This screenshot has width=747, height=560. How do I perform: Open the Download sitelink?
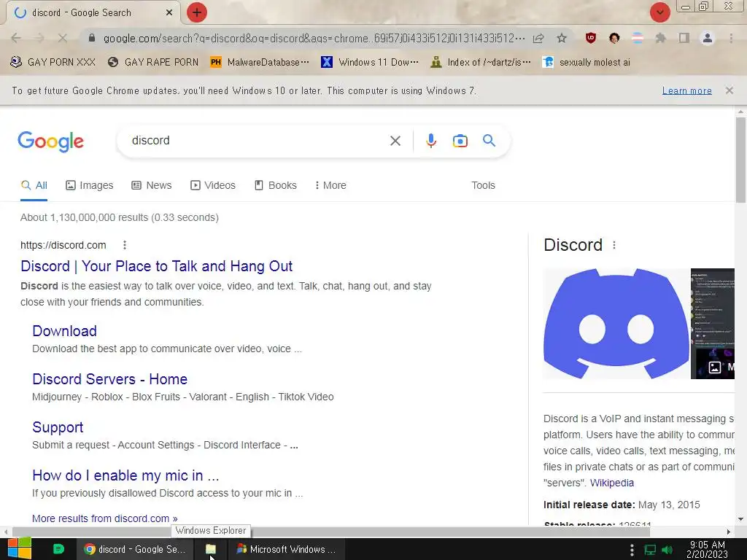64,331
